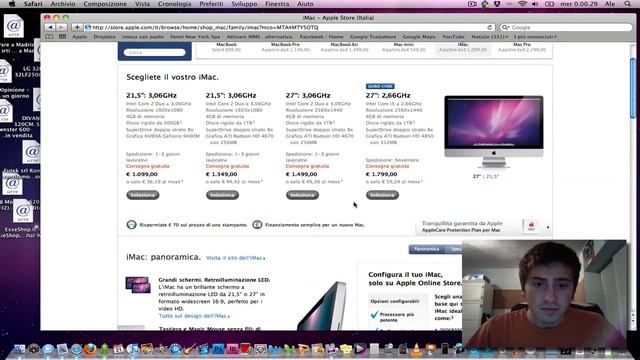Switch to the Mac mini product tab

(404, 47)
